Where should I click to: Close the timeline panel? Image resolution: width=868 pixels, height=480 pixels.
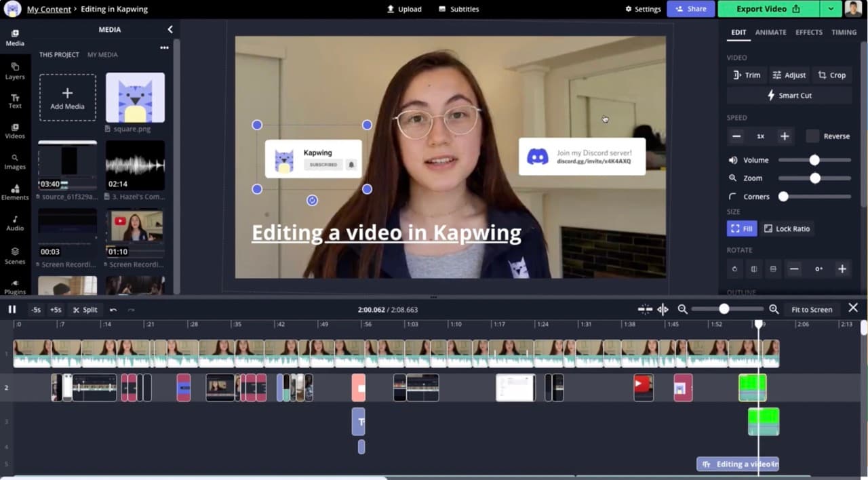(853, 308)
